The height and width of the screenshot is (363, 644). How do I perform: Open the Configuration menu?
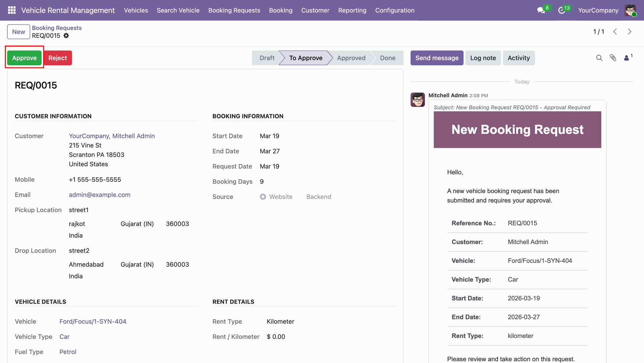pyautogui.click(x=395, y=10)
